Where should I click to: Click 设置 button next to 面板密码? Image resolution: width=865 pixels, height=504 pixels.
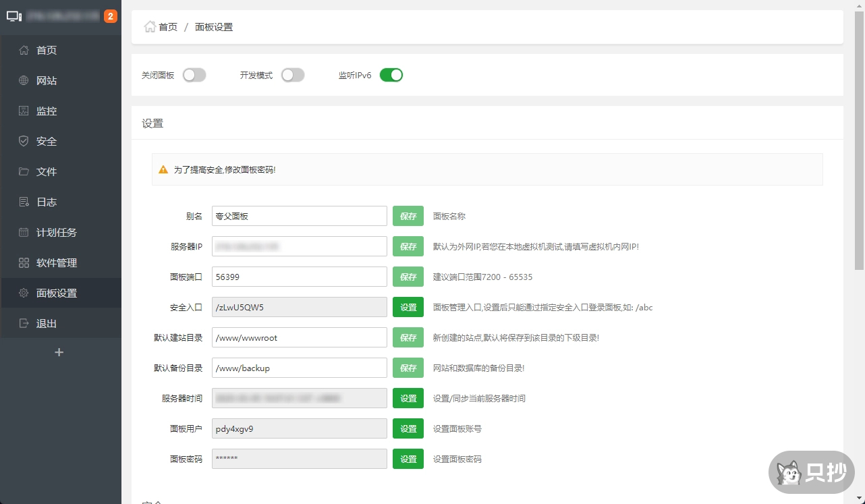[408, 459]
